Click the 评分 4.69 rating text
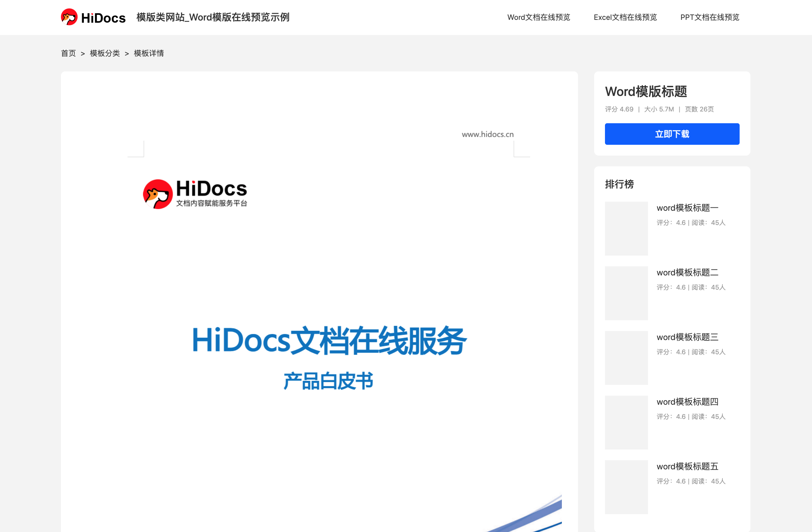Image resolution: width=812 pixels, height=532 pixels. click(619, 109)
